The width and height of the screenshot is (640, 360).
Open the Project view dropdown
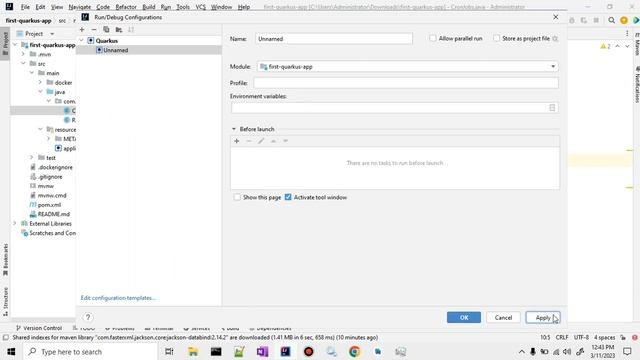point(52,34)
